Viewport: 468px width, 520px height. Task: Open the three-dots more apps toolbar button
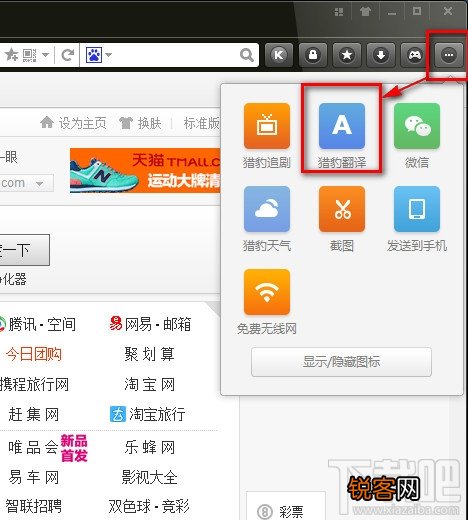pyautogui.click(x=449, y=55)
